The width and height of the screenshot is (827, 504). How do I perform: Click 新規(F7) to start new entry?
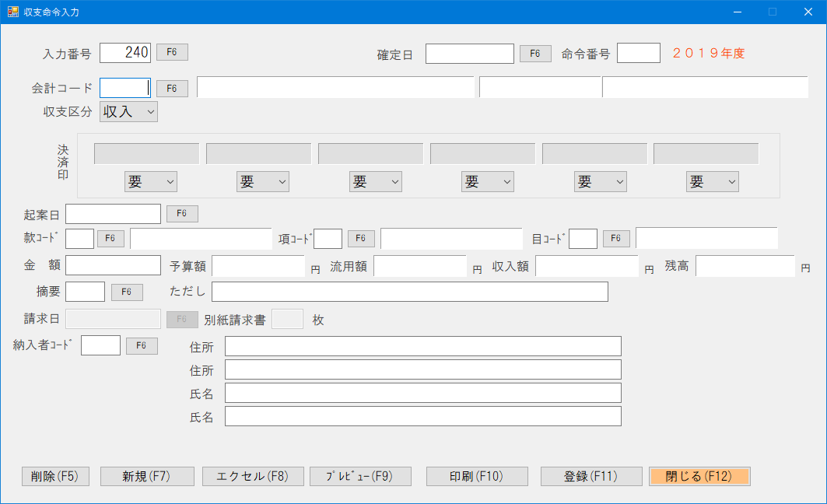pos(147,476)
